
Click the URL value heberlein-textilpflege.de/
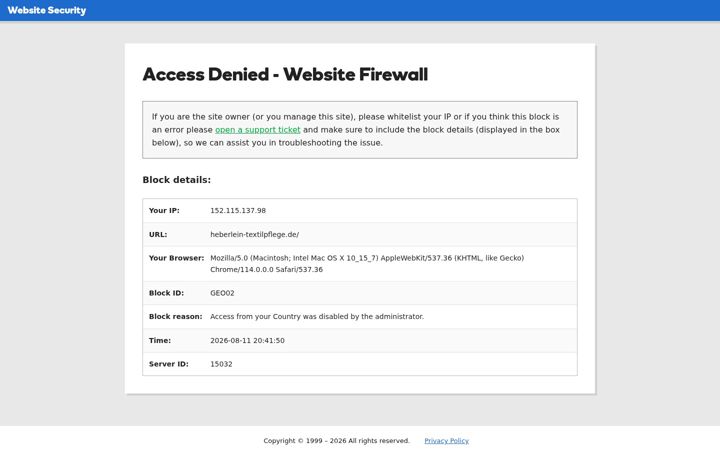tap(254, 235)
